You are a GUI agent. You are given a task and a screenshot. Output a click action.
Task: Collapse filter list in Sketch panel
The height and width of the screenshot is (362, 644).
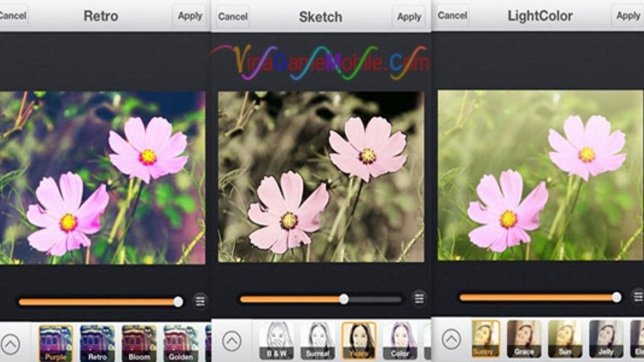click(x=231, y=341)
